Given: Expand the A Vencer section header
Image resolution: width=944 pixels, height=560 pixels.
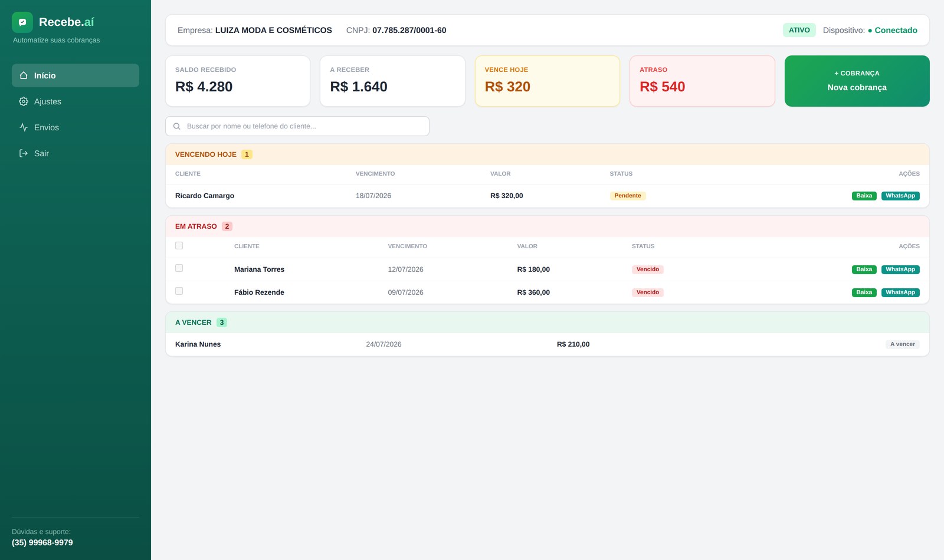Looking at the screenshot, I should coord(548,322).
